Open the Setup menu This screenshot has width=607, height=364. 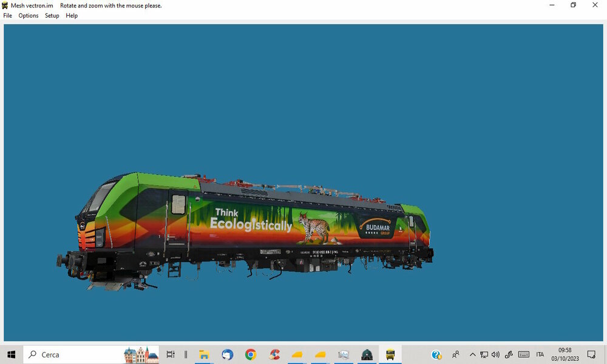[52, 16]
